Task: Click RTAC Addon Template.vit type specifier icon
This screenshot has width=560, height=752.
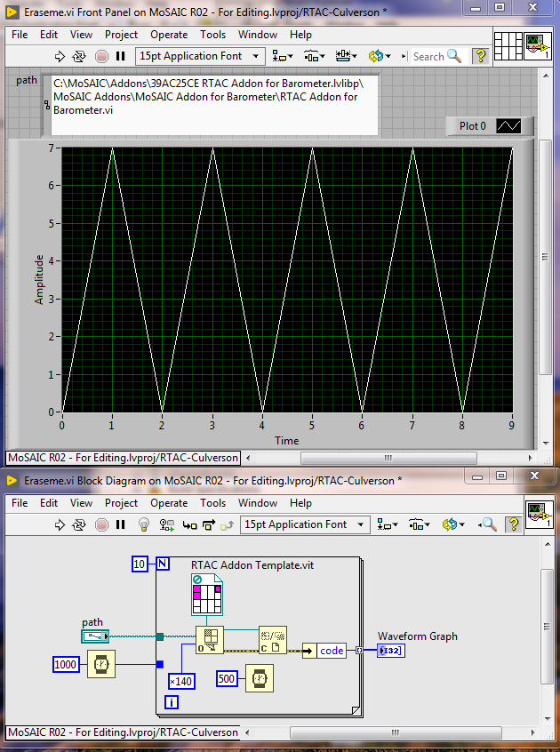Action: pos(207,596)
